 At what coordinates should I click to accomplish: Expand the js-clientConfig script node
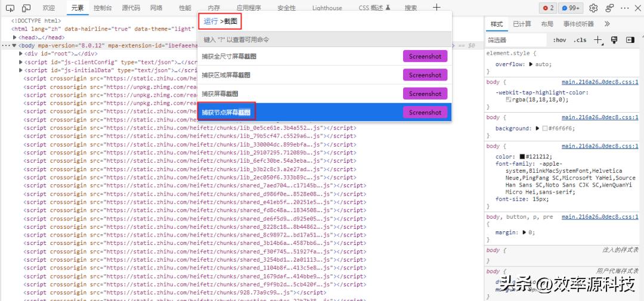[x=21, y=62]
